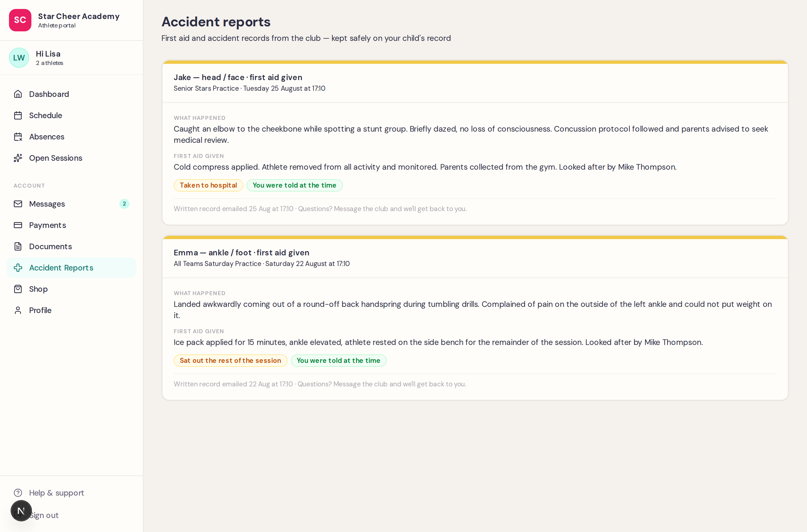Click the Help & support question icon
807x532 pixels.
[x=18, y=493]
